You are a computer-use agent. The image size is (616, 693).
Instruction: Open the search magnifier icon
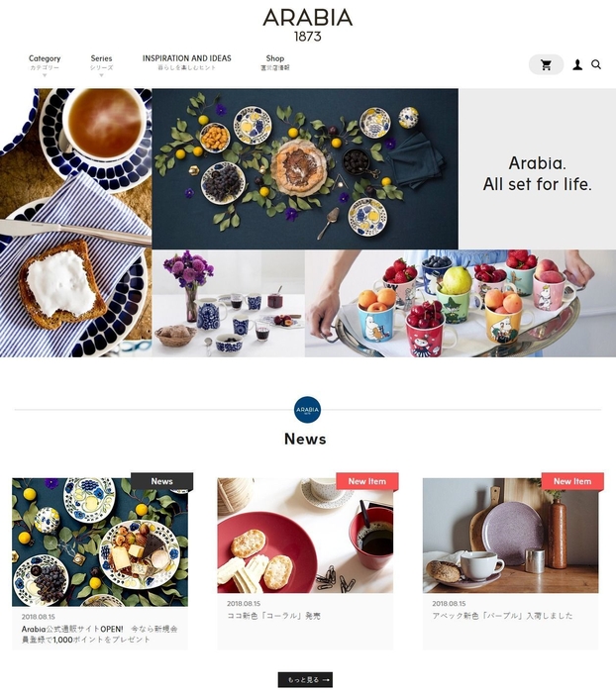[596, 65]
